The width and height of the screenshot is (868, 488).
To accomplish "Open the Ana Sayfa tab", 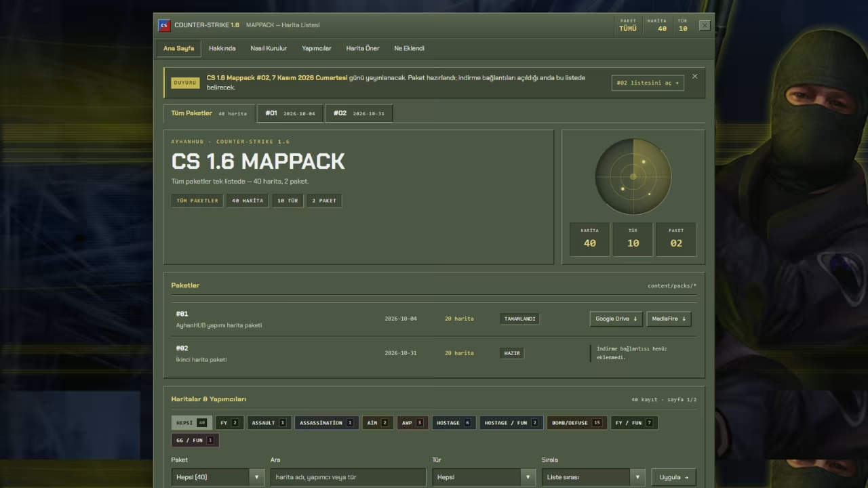I will [179, 48].
